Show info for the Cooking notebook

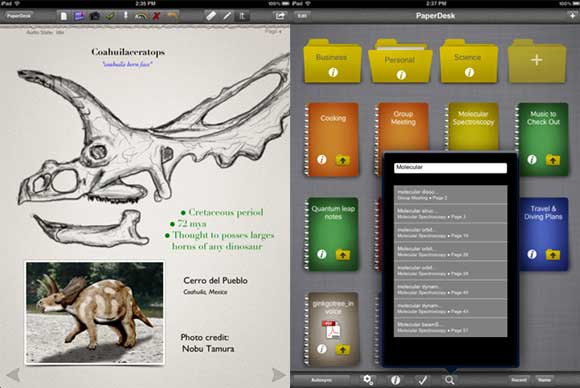coord(322,159)
